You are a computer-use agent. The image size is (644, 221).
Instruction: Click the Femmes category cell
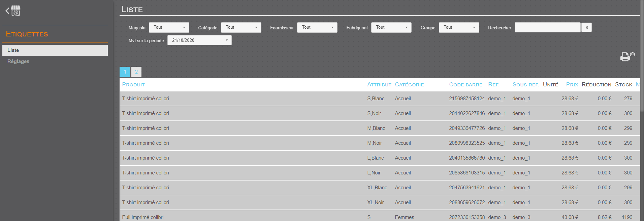tap(405, 217)
